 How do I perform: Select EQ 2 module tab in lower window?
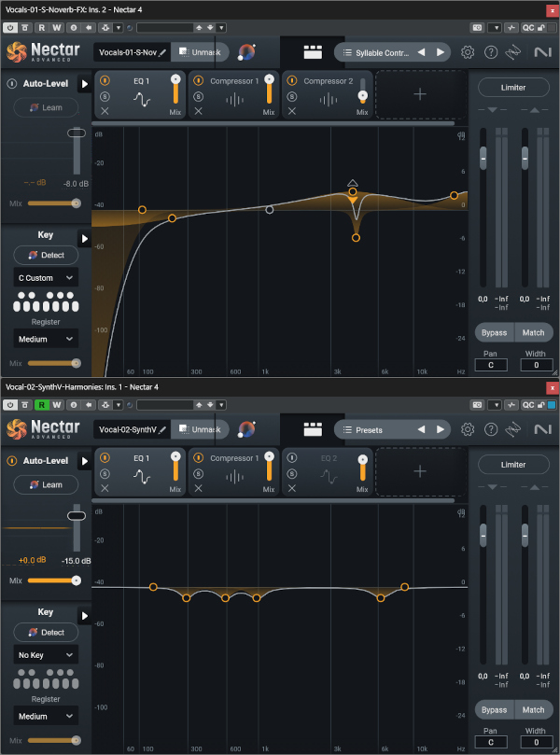[327, 472]
